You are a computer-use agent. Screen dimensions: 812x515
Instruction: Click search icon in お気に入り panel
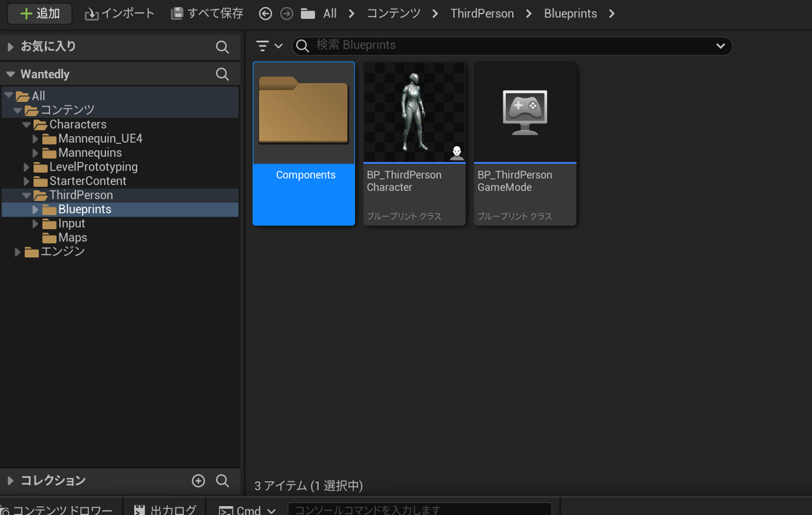[x=222, y=47]
